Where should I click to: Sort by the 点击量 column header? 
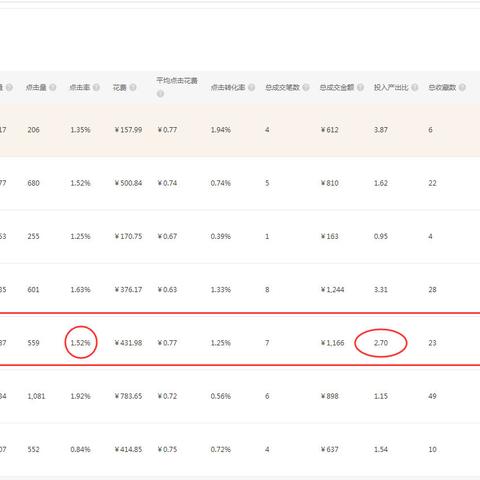36,87
